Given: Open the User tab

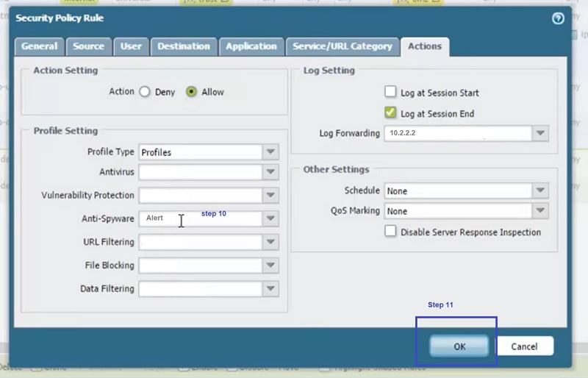Looking at the screenshot, I should click(131, 46).
